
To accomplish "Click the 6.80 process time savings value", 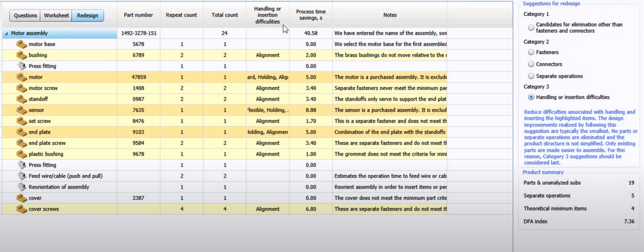I will 311,209.
